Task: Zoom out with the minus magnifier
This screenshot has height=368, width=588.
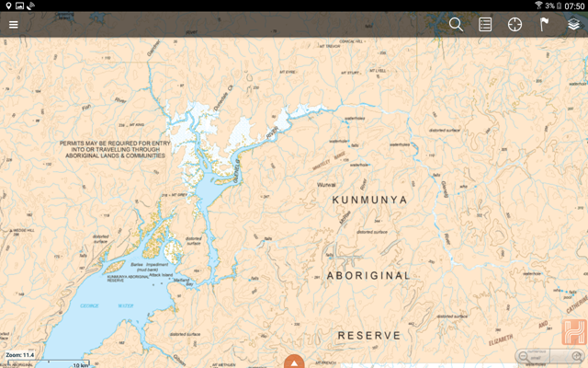Action: [524, 356]
